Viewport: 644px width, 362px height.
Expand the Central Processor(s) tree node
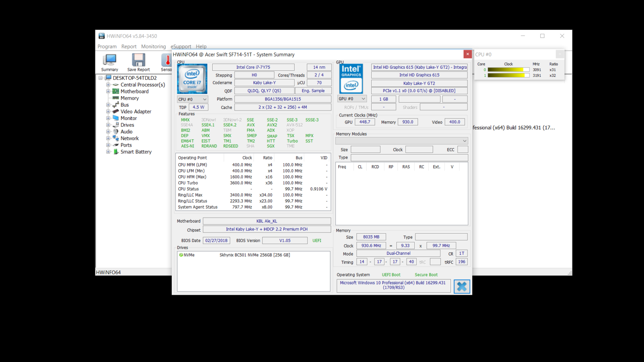coord(108,85)
